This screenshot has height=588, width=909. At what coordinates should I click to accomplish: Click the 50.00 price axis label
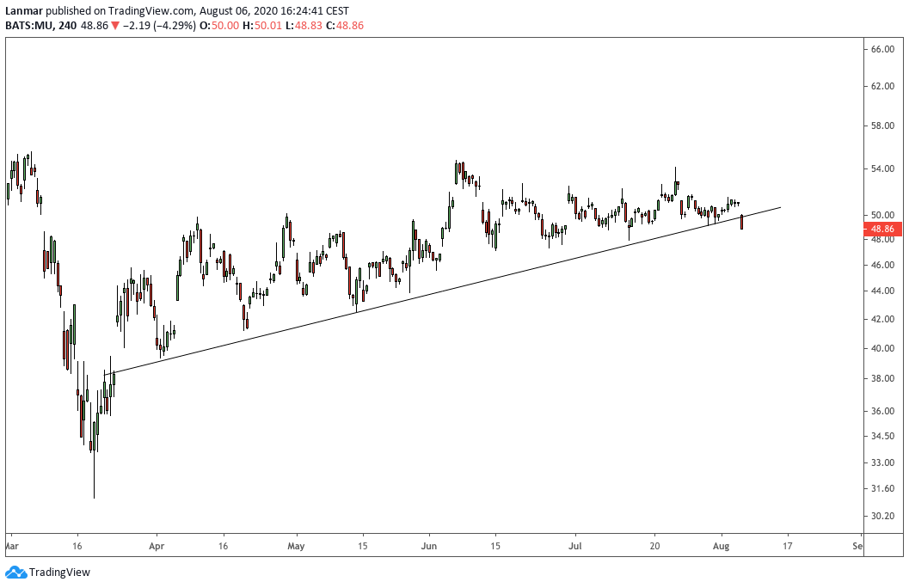point(882,215)
